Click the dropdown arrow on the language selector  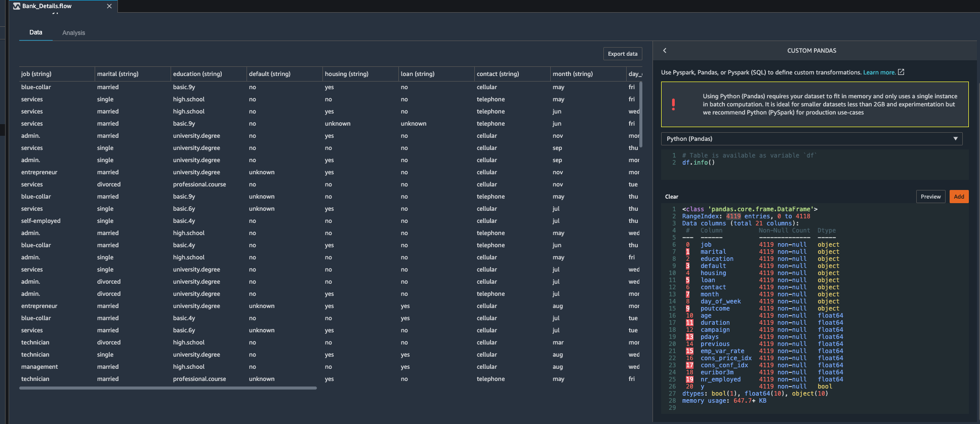click(x=955, y=139)
